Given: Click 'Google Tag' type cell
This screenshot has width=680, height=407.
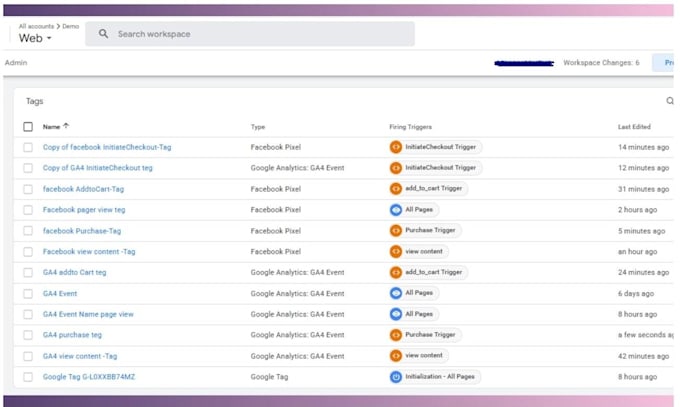Looking at the screenshot, I should [x=269, y=377].
